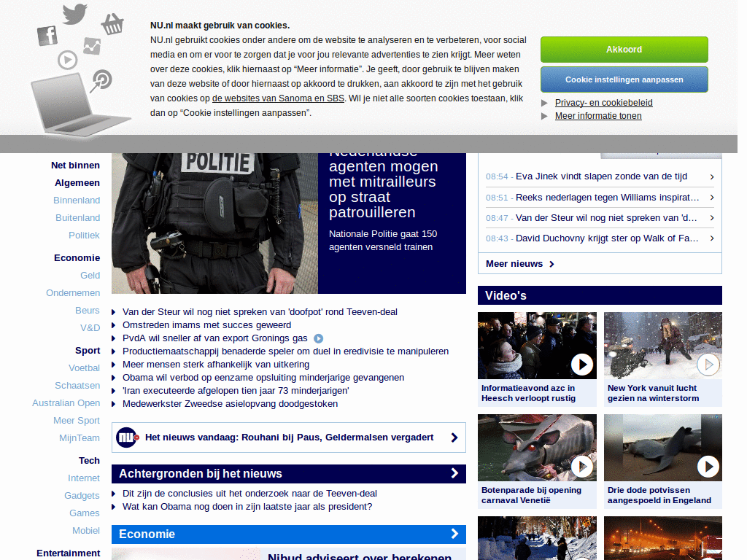Open Binnenland category
Screen dimensions: 747x560
[x=77, y=201]
